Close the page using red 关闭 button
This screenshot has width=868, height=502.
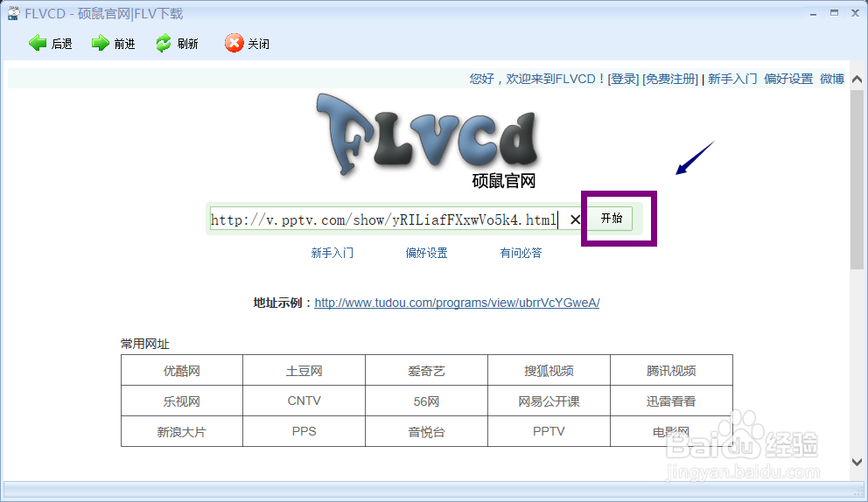pos(247,43)
